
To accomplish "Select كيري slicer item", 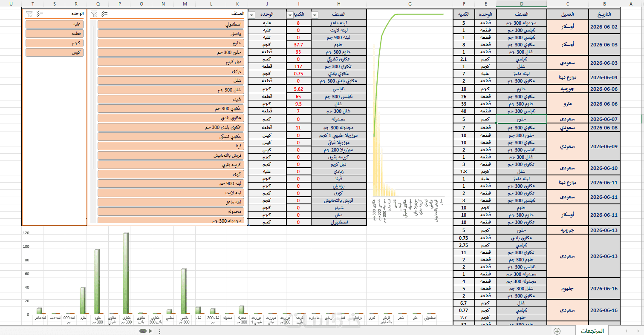I will click(170, 174).
